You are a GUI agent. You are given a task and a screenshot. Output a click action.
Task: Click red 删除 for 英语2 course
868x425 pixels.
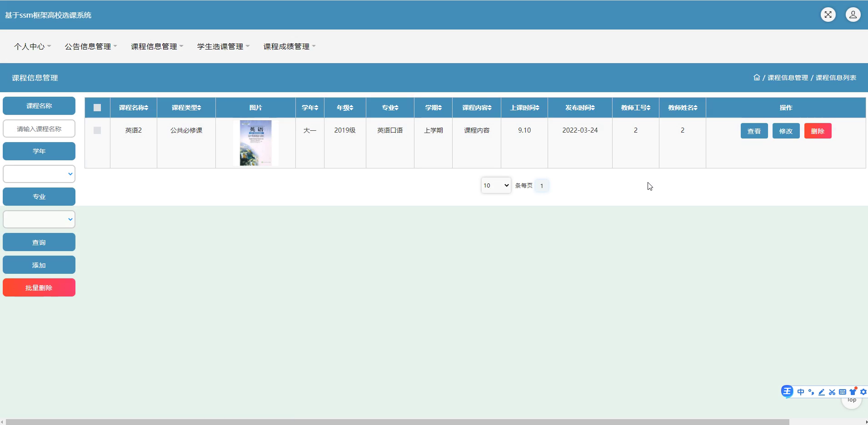[x=818, y=131]
